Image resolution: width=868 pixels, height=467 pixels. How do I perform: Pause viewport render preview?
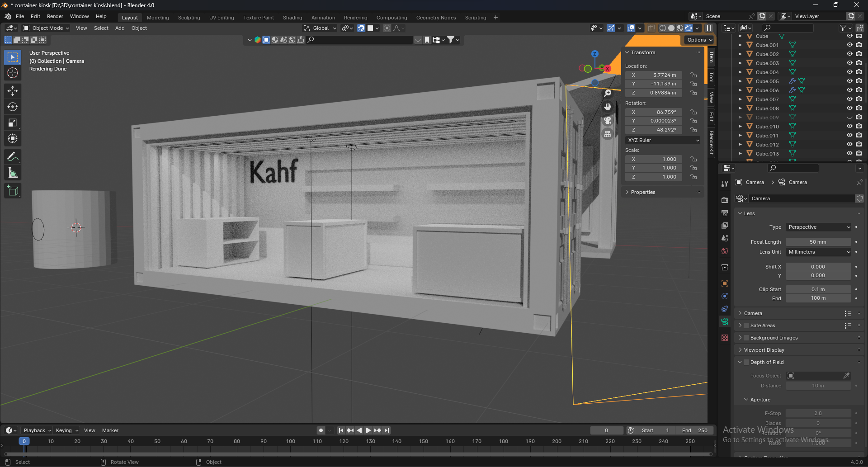(x=709, y=28)
